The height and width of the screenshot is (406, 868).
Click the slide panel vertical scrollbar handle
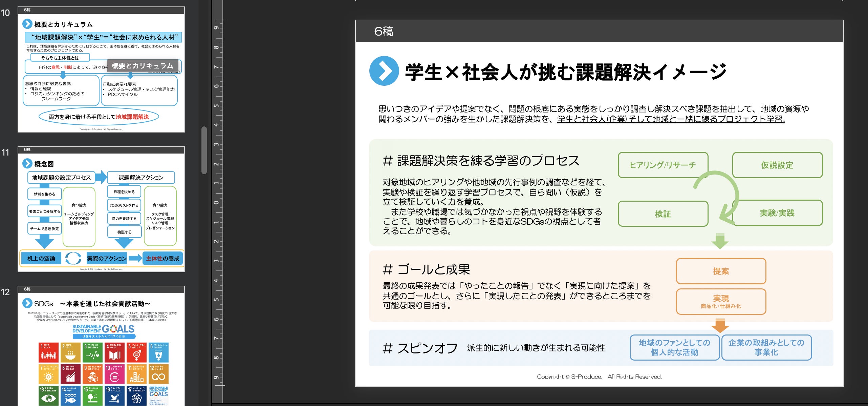(204, 150)
